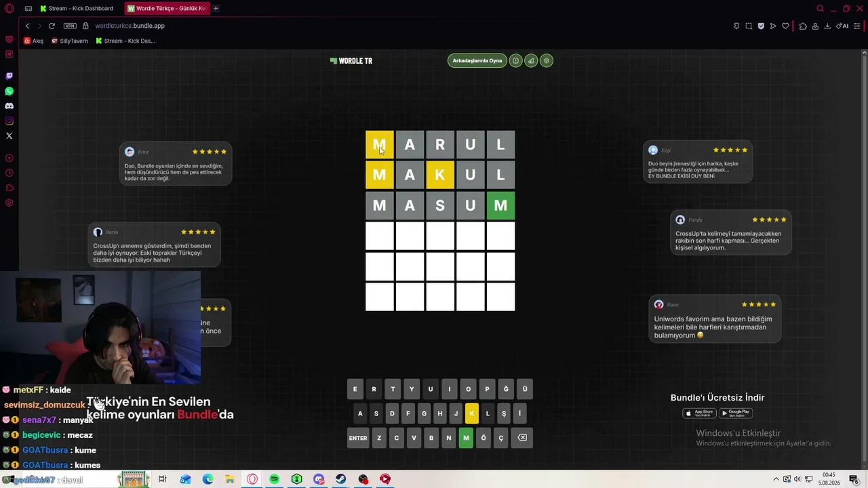Open X (Twitter) in the Opera sidebar
Image resolution: width=868 pixels, height=488 pixels.
(x=9, y=136)
